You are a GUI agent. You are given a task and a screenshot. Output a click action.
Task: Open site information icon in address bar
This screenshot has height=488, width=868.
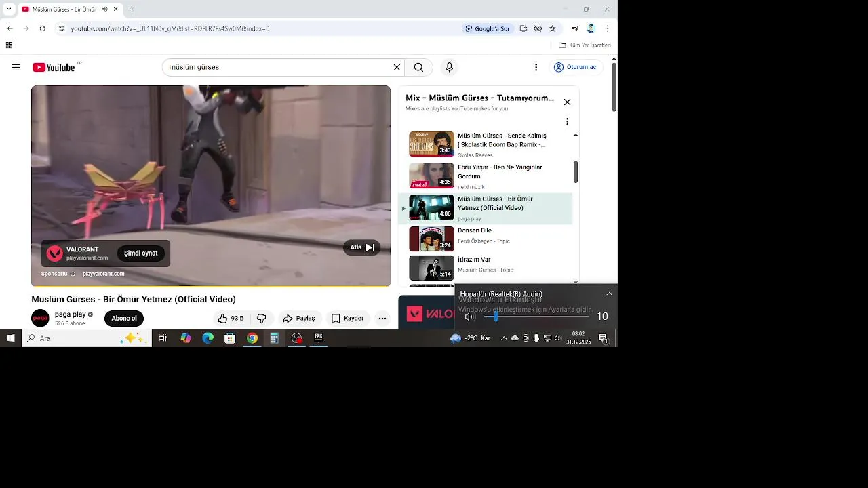[x=61, y=28]
